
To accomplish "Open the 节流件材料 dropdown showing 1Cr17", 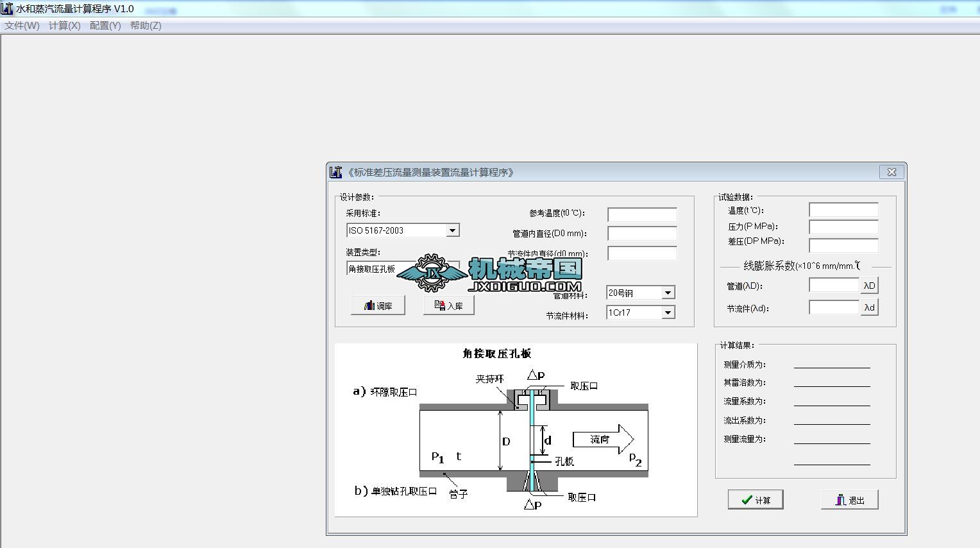I will point(669,313).
